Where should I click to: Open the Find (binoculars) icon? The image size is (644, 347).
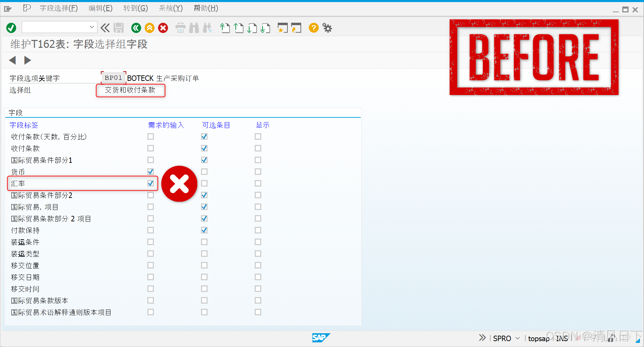(194, 28)
